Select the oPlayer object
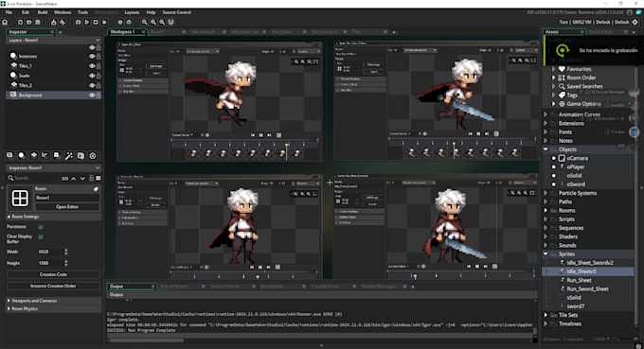Viewport: 644px width, 349px height. click(576, 166)
